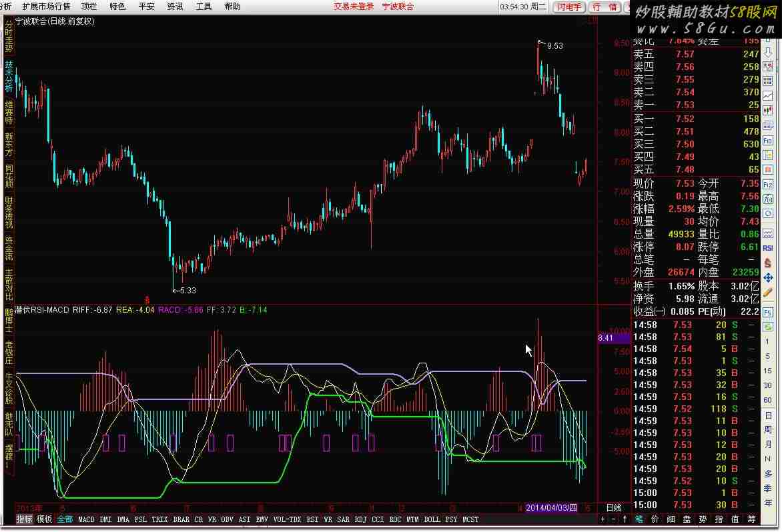
Task: Switch indicator to MACD
Action: 86,519
